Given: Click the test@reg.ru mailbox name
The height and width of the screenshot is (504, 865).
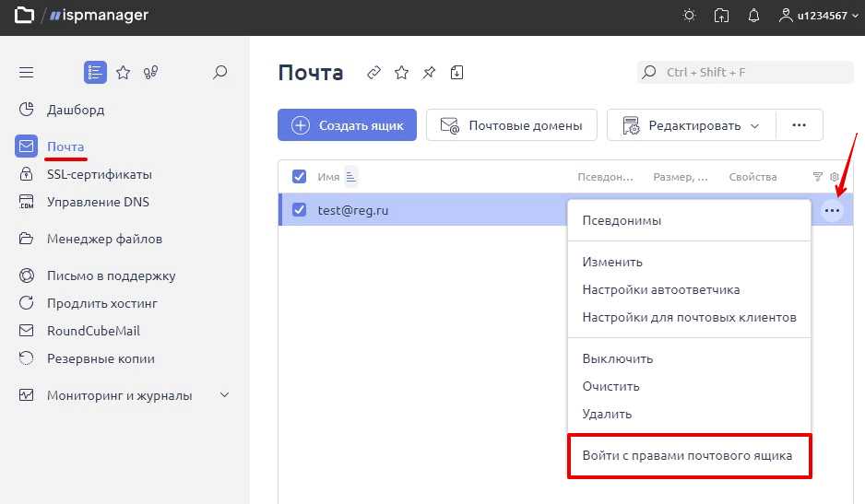Looking at the screenshot, I should [x=353, y=210].
